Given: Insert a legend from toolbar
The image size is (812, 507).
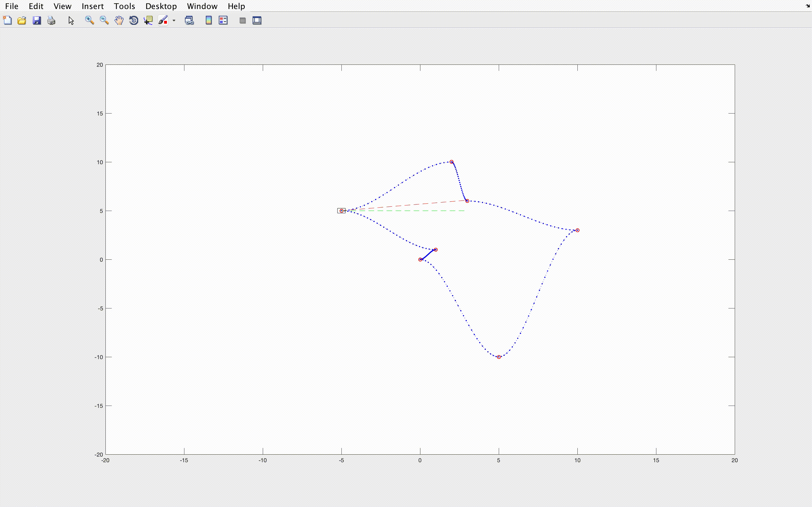Looking at the screenshot, I should 223,21.
